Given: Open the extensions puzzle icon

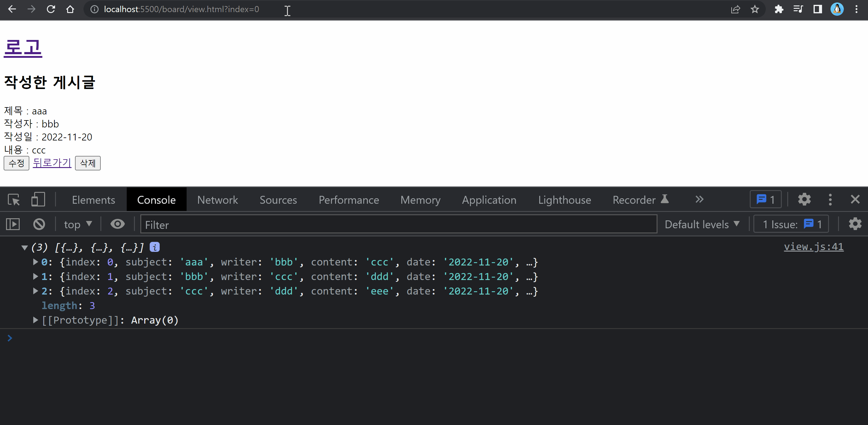Looking at the screenshot, I should [x=779, y=9].
